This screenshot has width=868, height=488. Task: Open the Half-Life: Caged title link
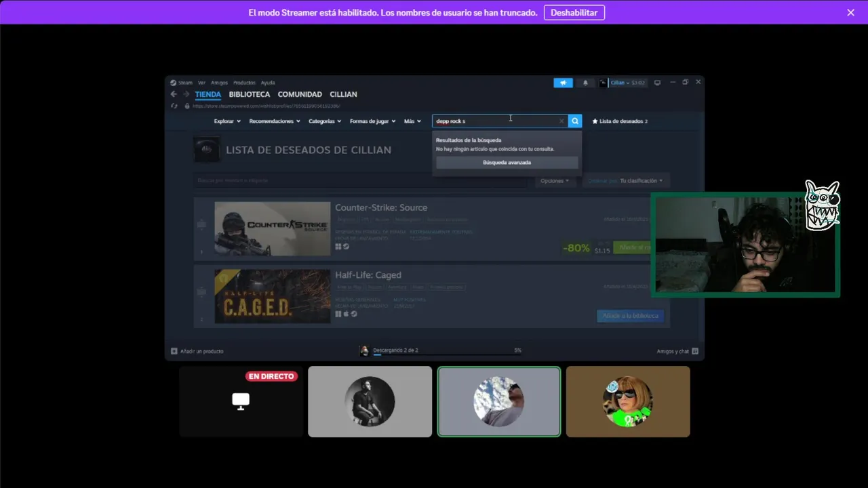pos(368,275)
